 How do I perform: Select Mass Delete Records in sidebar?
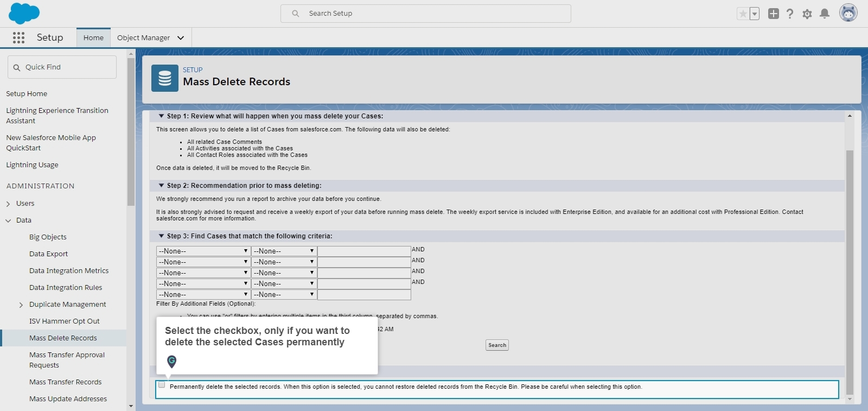point(63,338)
